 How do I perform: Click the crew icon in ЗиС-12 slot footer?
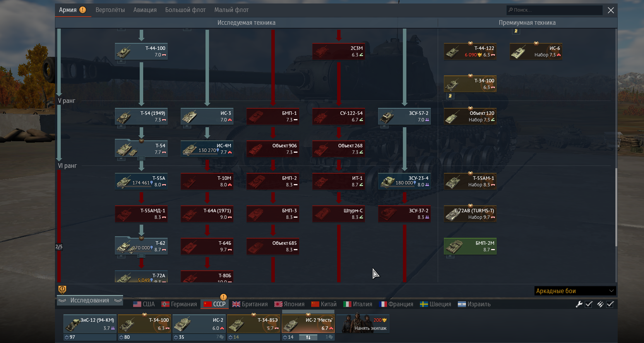pos(67,337)
